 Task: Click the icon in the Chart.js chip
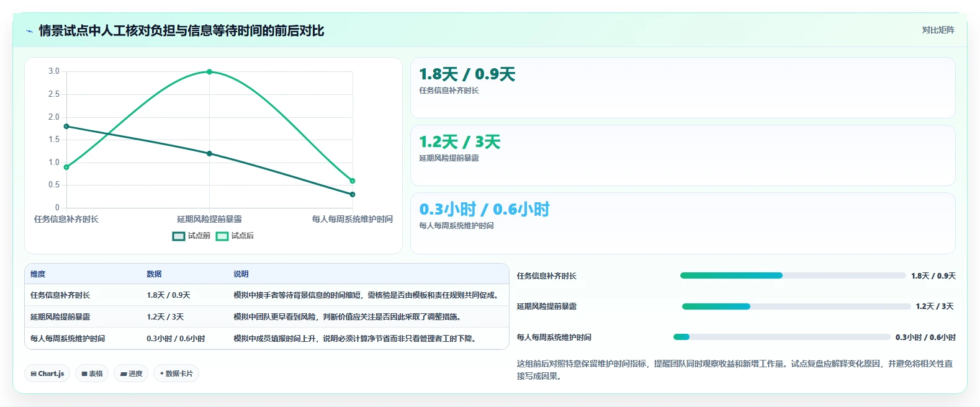coord(34,374)
